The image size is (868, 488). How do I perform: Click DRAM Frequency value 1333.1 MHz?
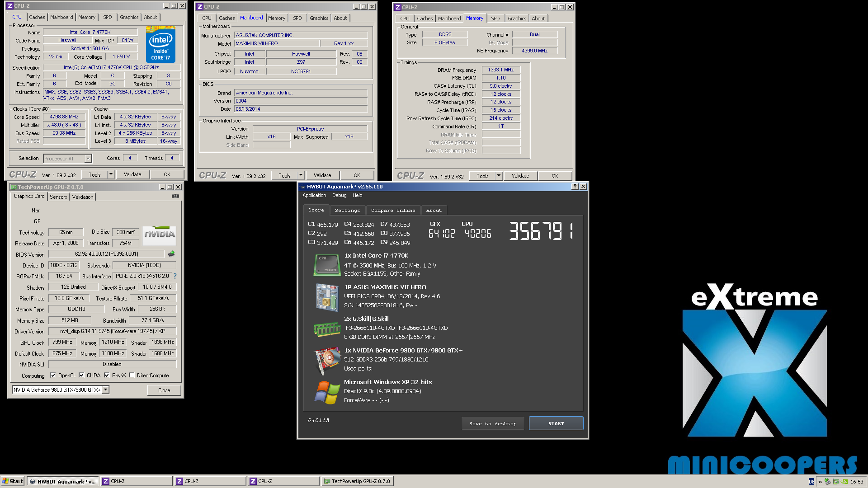click(x=501, y=70)
